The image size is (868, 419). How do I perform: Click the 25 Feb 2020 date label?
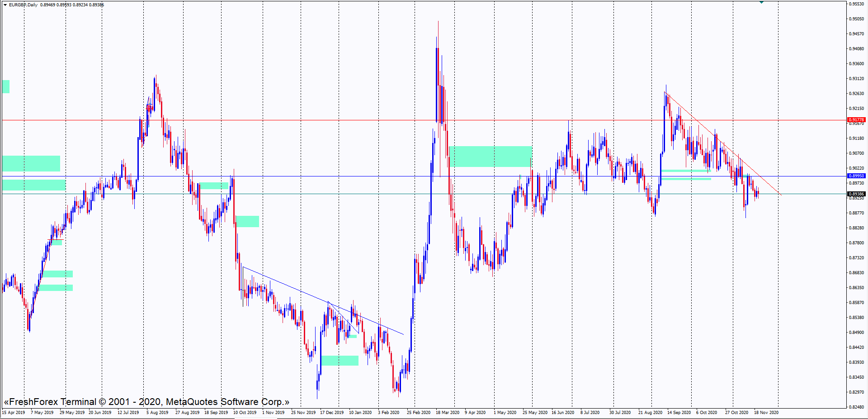point(418,413)
